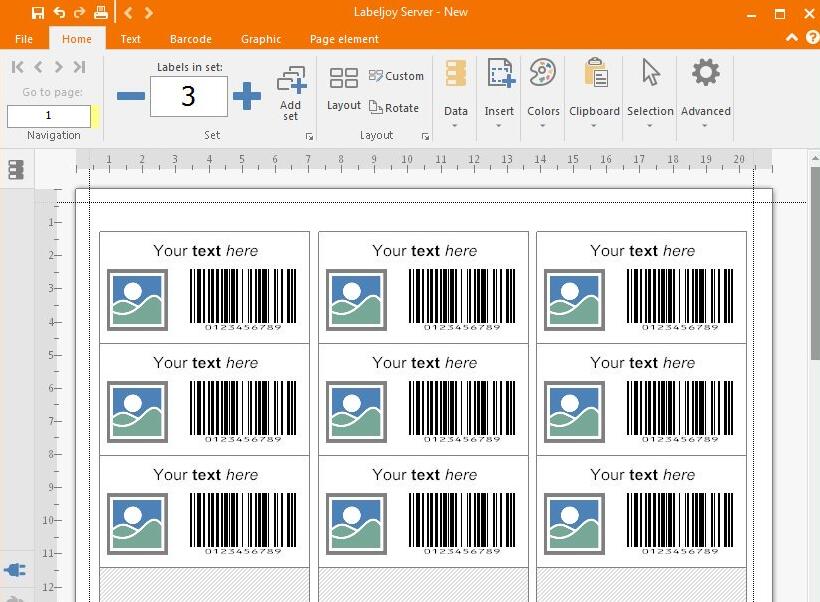
Task: Select the text of the bottom-left label
Action: [x=206, y=474]
